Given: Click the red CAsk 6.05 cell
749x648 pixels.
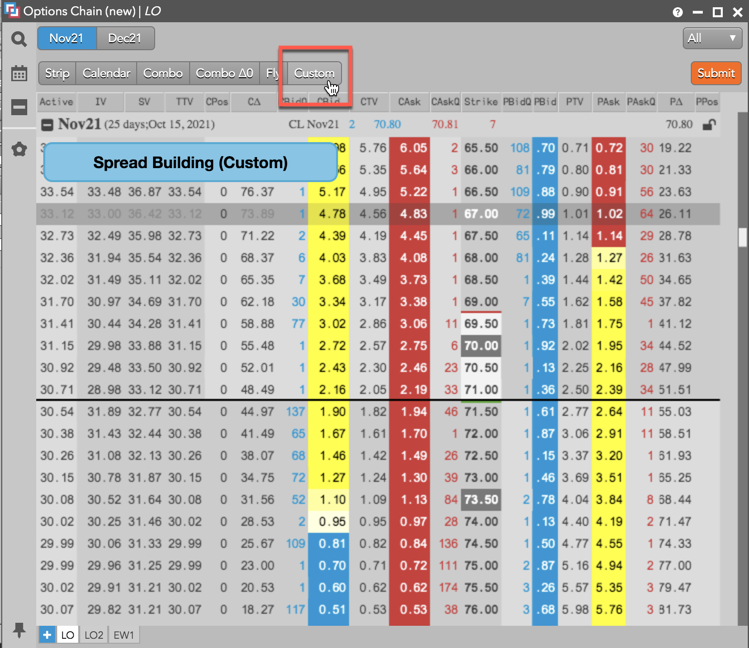Looking at the screenshot, I should click(408, 148).
